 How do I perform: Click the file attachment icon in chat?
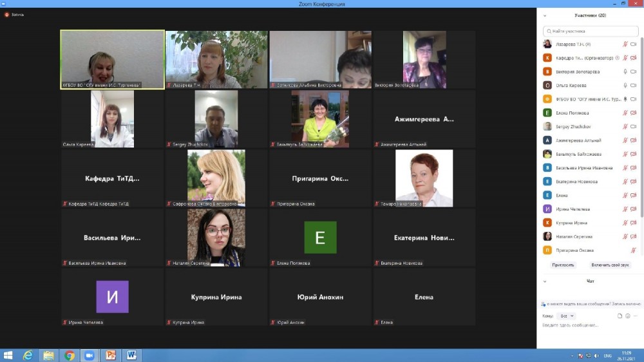click(620, 316)
